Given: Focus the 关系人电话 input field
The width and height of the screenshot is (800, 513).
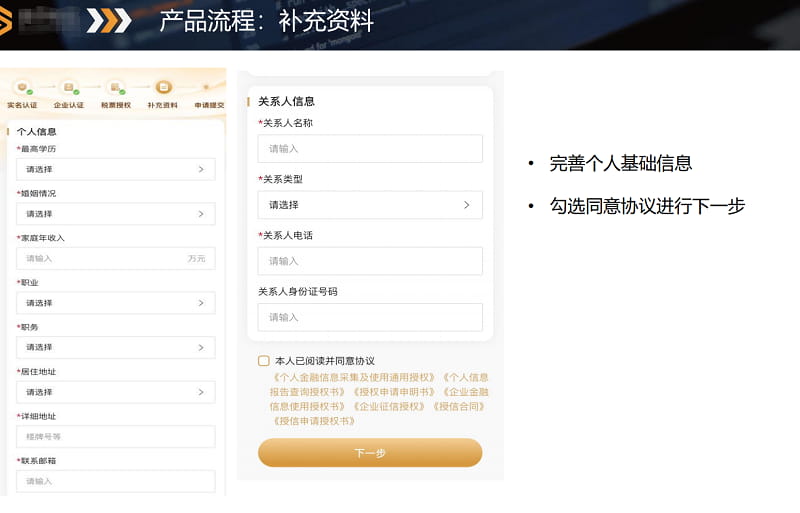Looking at the screenshot, I should click(x=369, y=261).
